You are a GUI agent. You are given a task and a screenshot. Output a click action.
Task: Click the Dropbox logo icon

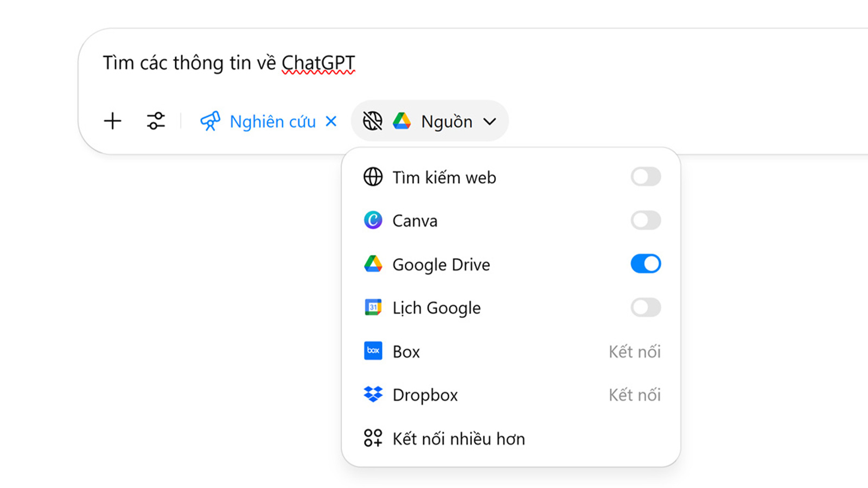coord(373,394)
